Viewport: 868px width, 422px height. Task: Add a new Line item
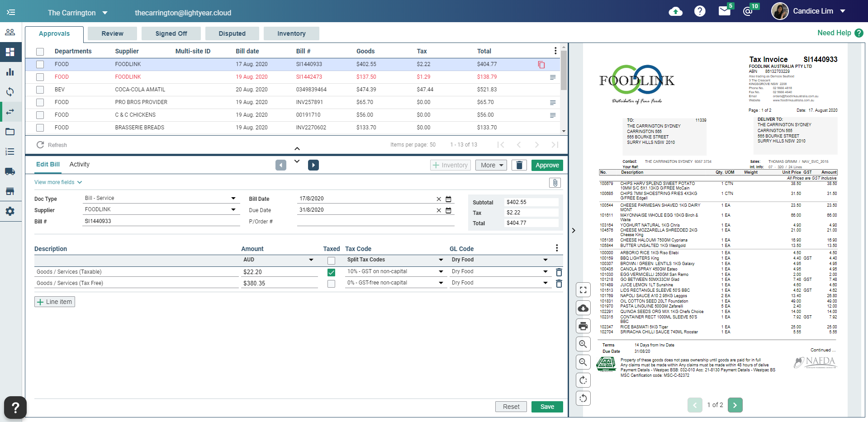[x=55, y=302]
